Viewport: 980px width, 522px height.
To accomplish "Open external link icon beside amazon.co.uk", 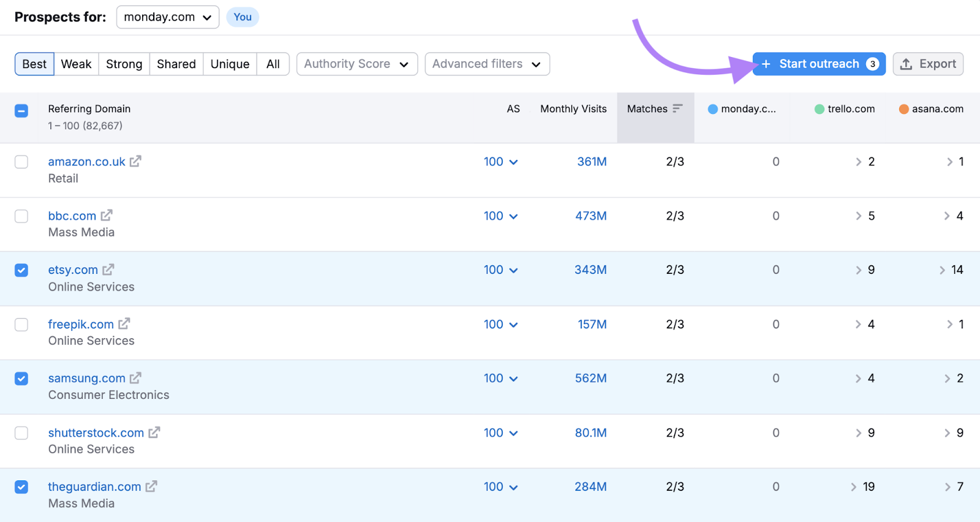I will click(x=135, y=161).
